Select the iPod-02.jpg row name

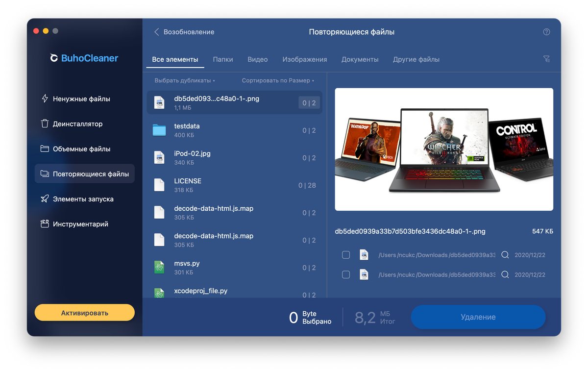click(x=192, y=153)
